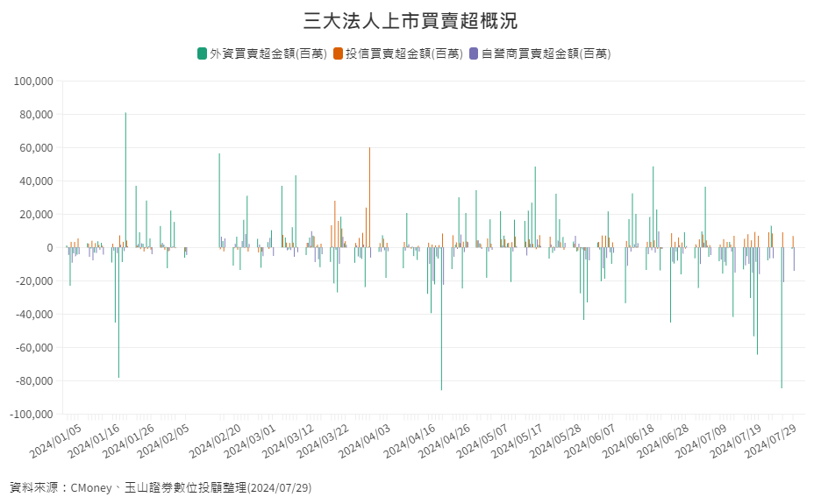Viewport: 821px width, 504px height.
Task: Click the 2024/05/17 date label
Action: pyautogui.click(x=518, y=442)
